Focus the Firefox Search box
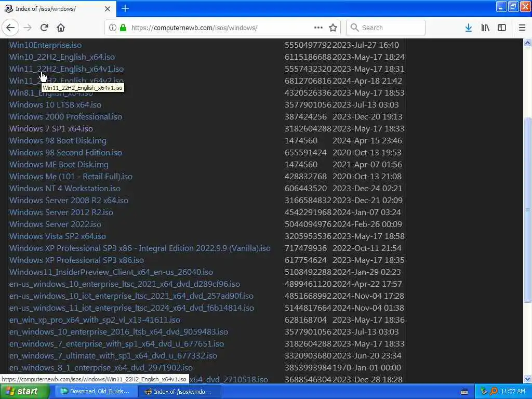 click(x=385, y=28)
